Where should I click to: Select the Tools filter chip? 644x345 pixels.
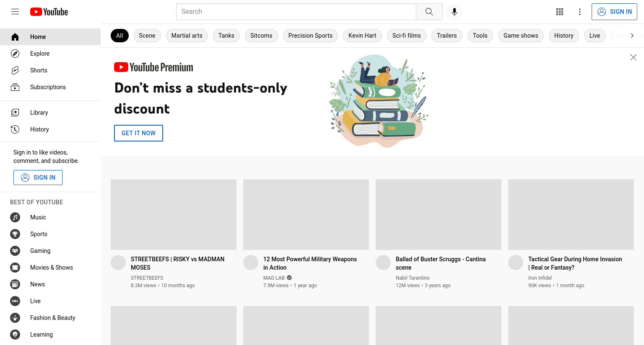tap(480, 36)
